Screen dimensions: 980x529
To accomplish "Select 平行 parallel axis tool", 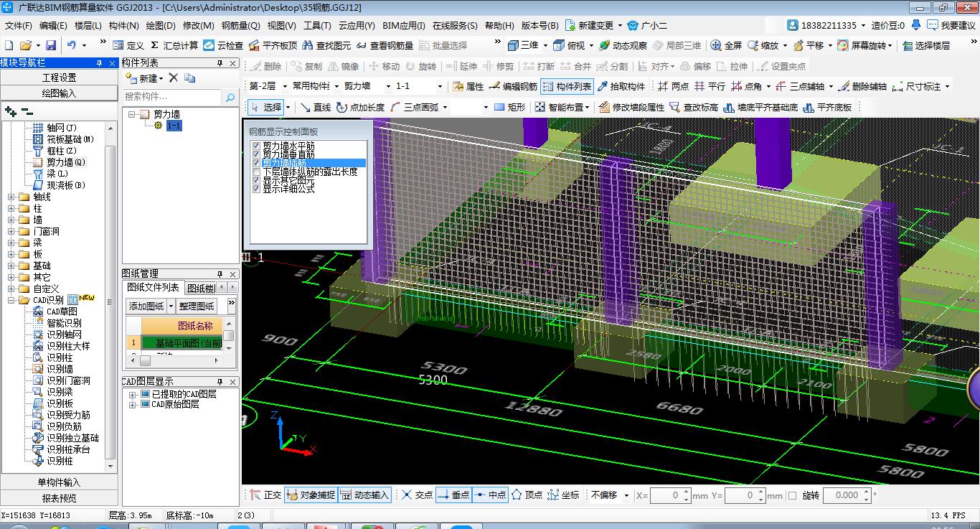I will coord(710,86).
